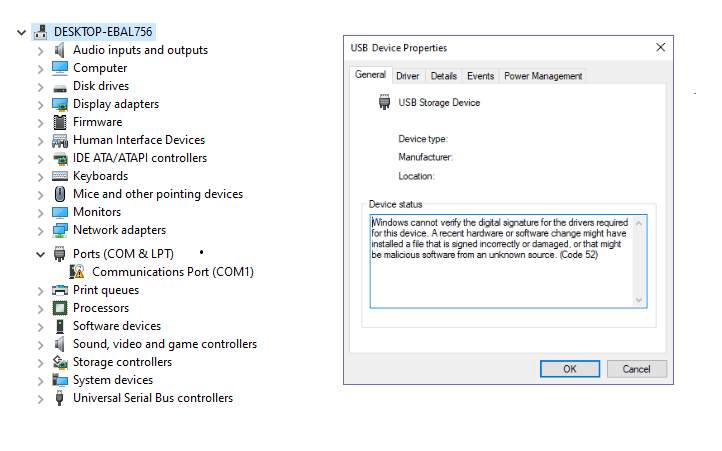The height and width of the screenshot is (451, 722).
Task: Collapse the Ports (COM & LPT) node
Action: tap(41, 254)
